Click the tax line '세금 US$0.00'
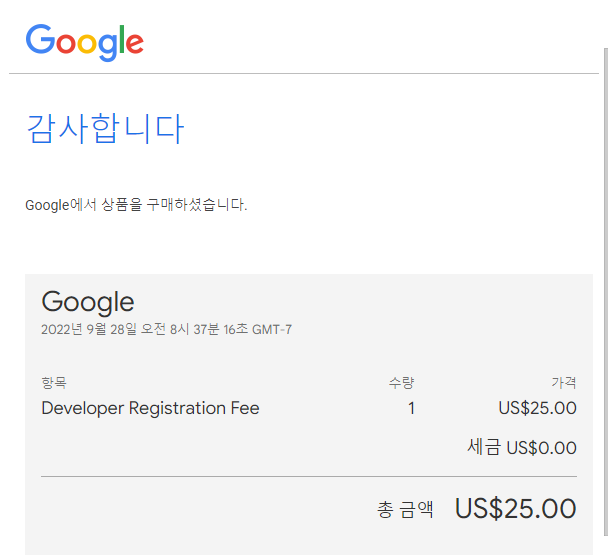Viewport: 608px width, 555px height. 522,447
